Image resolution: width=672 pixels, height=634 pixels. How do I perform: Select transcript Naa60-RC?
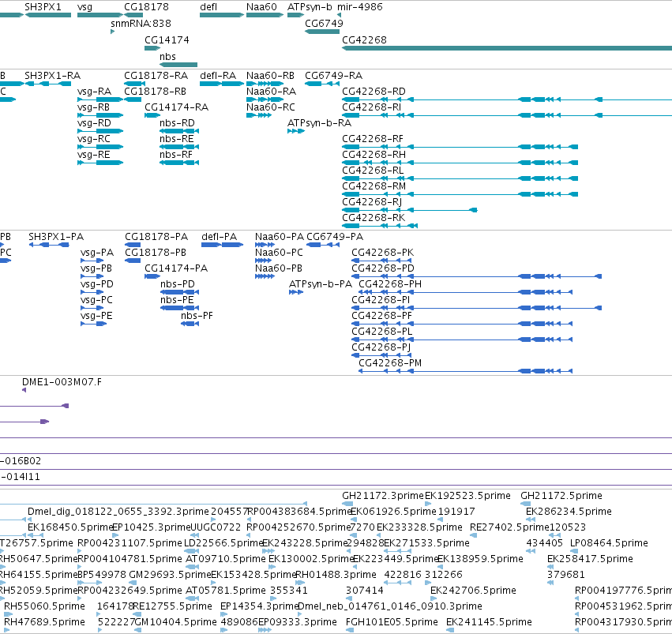pyautogui.click(x=270, y=107)
